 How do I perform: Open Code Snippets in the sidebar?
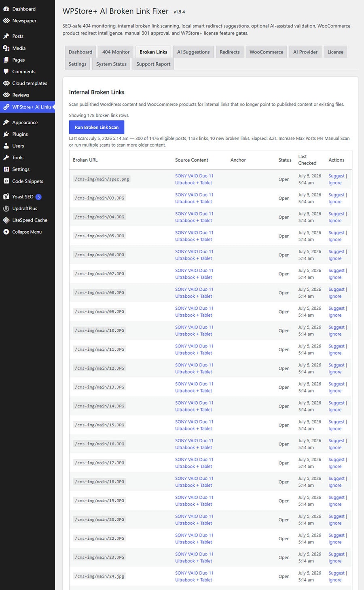tap(28, 181)
